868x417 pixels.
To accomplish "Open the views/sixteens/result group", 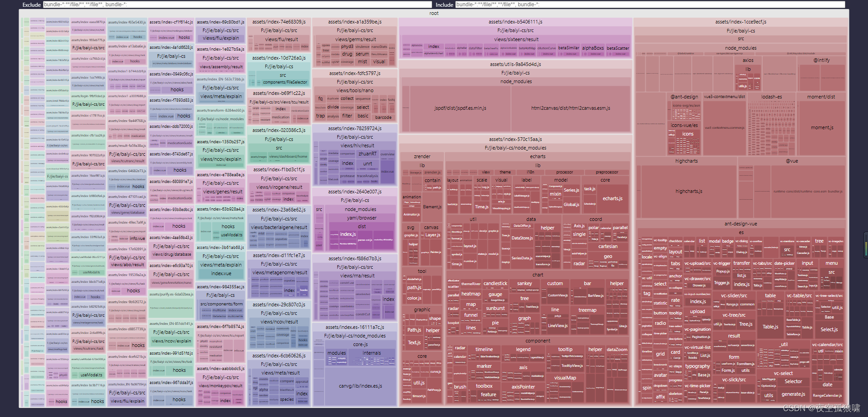I will pyautogui.click(x=516, y=39).
